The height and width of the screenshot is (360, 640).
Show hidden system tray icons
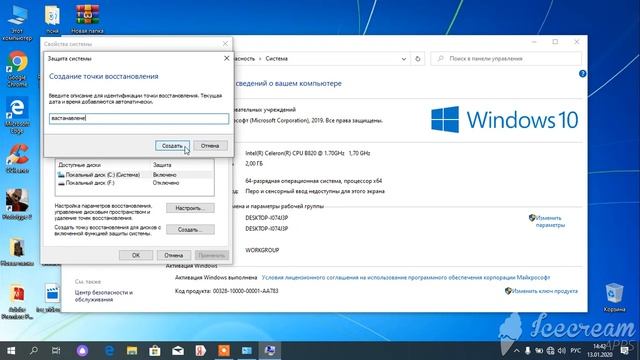point(516,351)
